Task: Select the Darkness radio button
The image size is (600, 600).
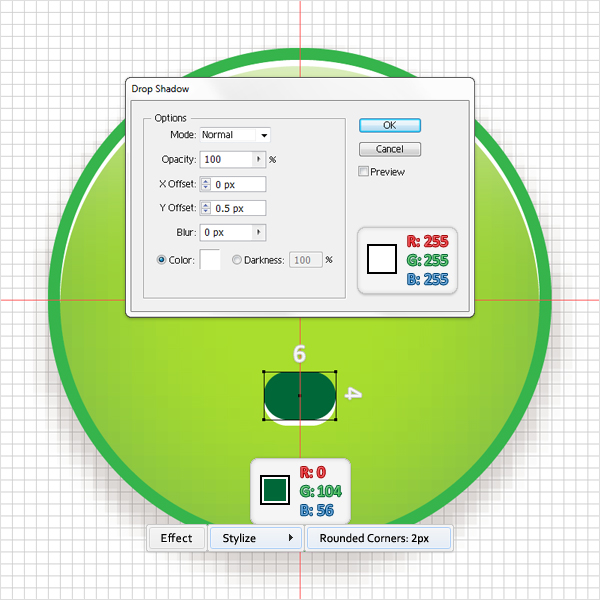Action: click(x=237, y=260)
